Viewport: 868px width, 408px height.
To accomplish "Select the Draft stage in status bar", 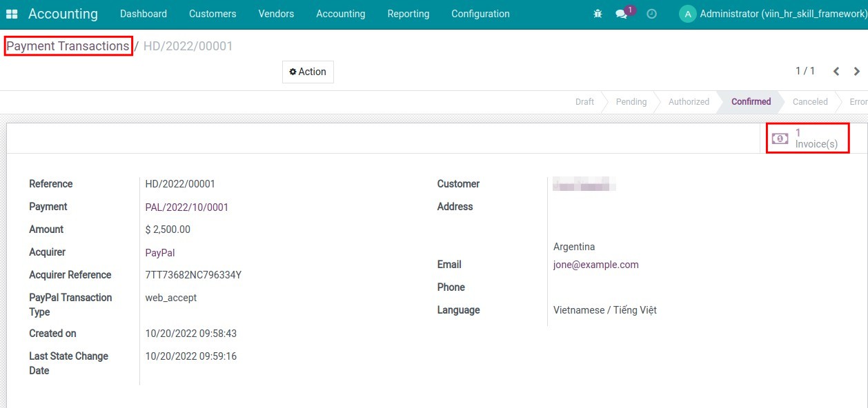I will [x=584, y=101].
